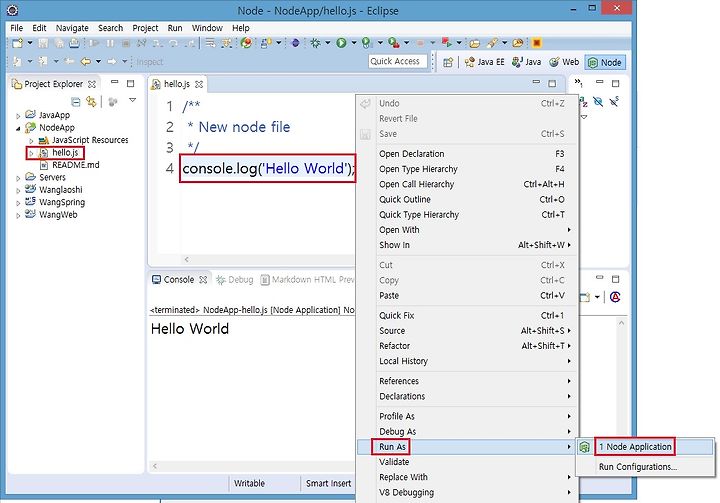720x503 pixels.
Task: Click the console.log code line
Action: (x=269, y=169)
